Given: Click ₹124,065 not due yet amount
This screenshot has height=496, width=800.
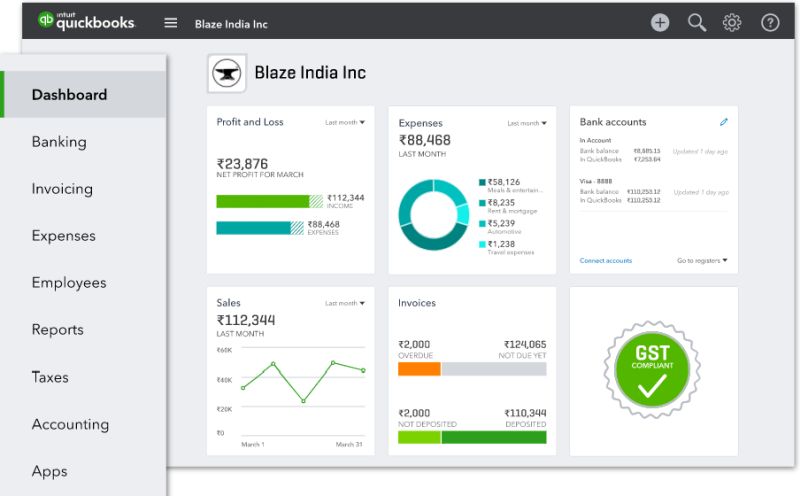Looking at the screenshot, I should pos(525,344).
